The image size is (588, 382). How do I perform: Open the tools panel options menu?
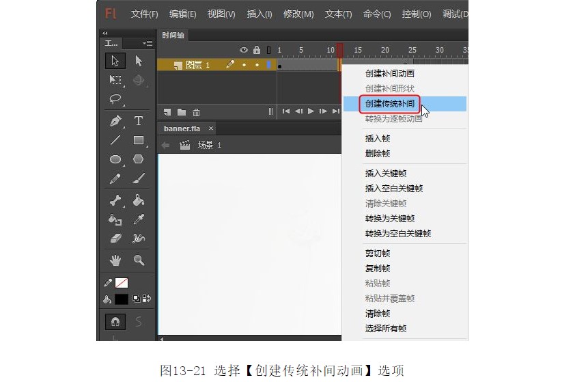148,43
